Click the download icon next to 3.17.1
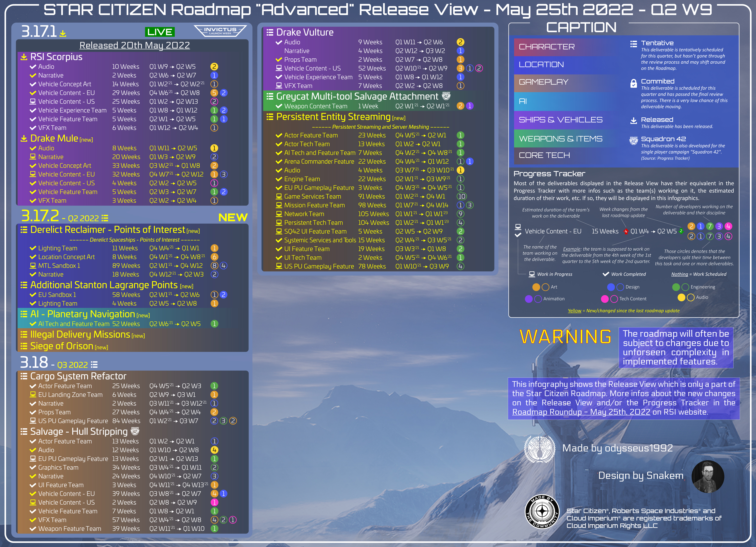This screenshot has height=547, width=756. click(x=63, y=33)
